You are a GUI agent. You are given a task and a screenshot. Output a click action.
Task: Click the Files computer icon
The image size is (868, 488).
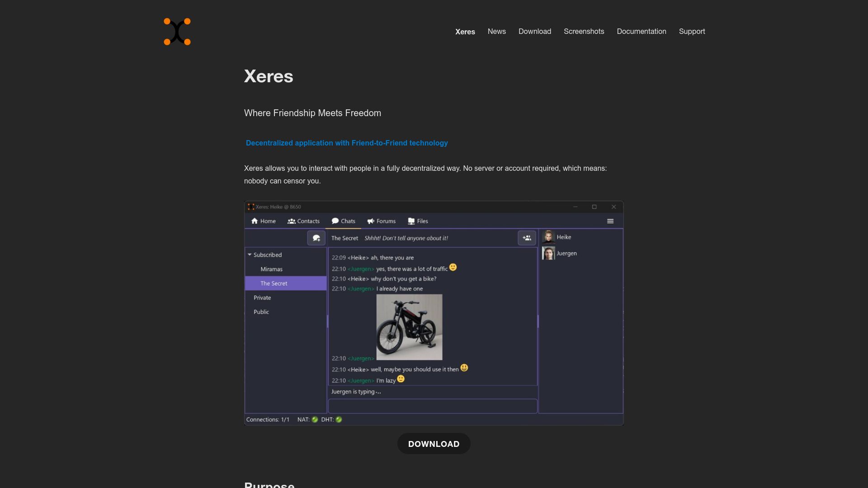tap(411, 221)
